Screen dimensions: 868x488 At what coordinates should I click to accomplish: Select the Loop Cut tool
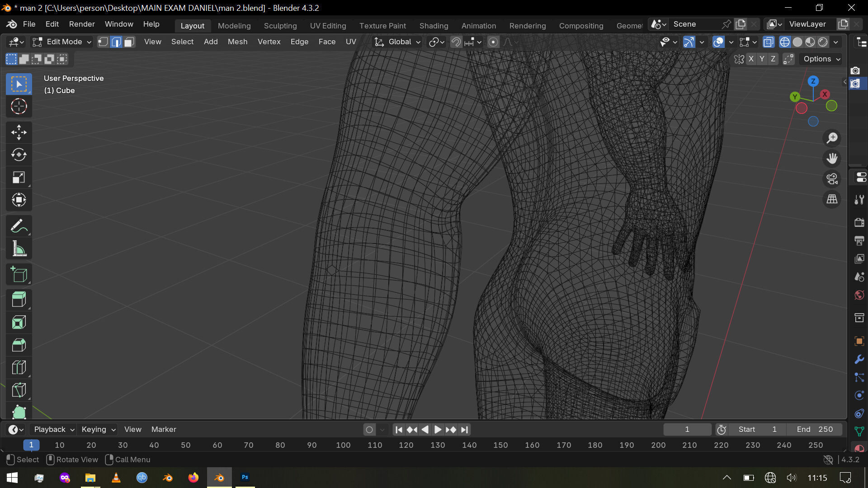(x=19, y=368)
